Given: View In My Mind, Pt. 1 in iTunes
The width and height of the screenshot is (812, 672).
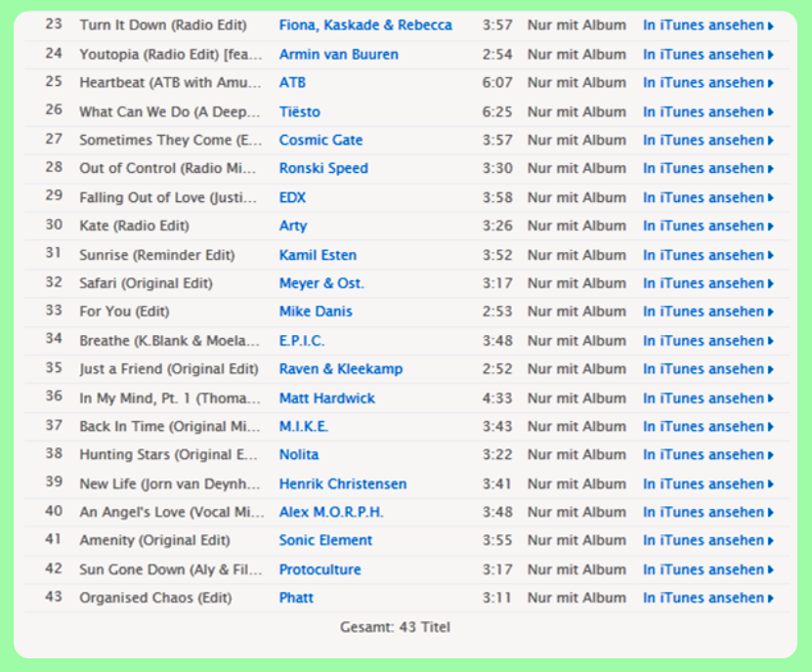Looking at the screenshot, I should [x=707, y=399].
